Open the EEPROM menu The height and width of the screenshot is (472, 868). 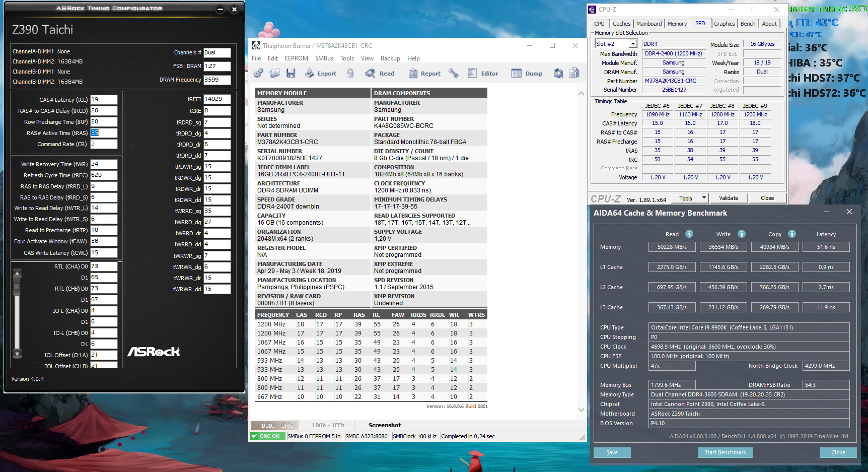(x=296, y=58)
